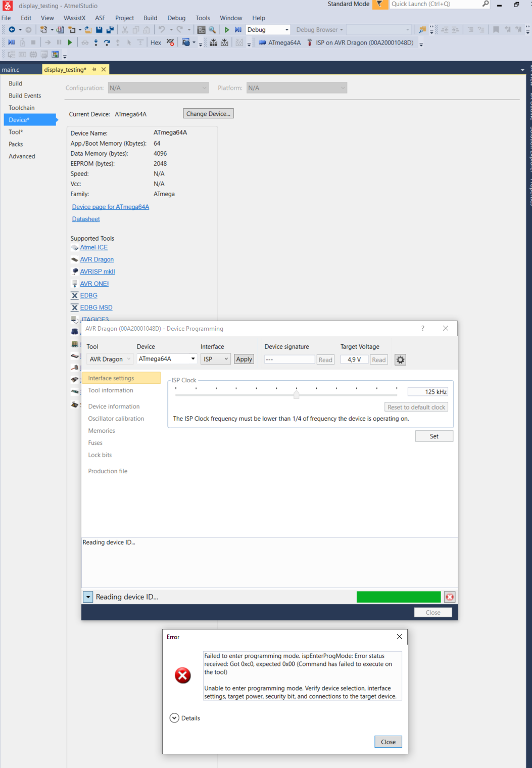This screenshot has height=768, width=532.
Task: Open the Tool dropdown showing AVR Dragon
Action: (110, 359)
